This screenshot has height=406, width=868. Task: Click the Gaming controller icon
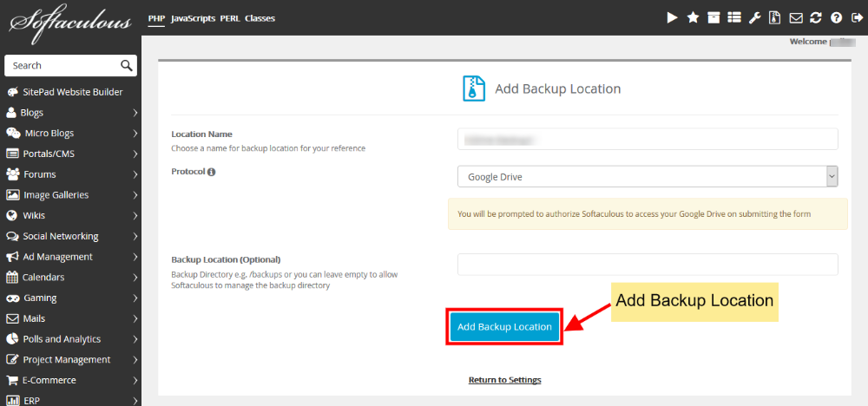pyautogui.click(x=13, y=298)
